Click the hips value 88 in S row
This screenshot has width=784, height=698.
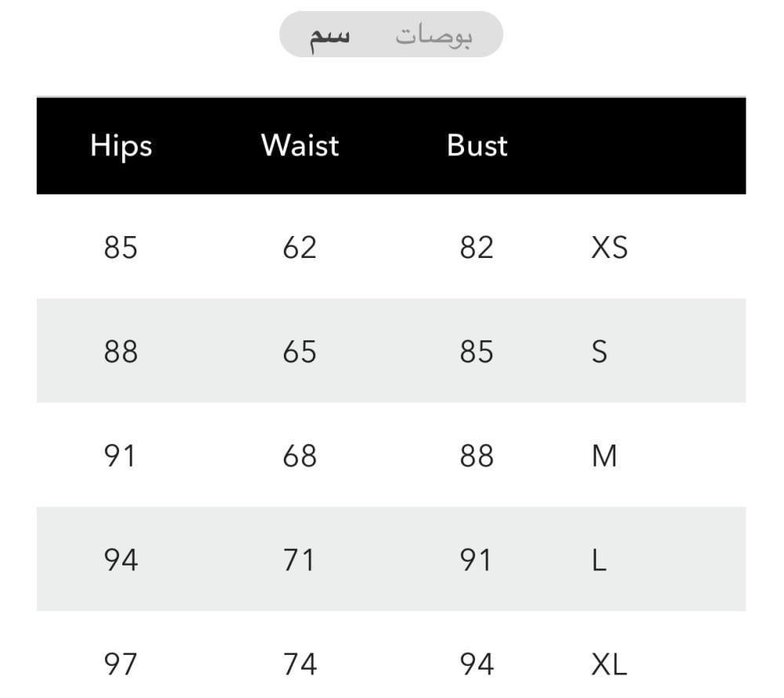click(x=121, y=351)
